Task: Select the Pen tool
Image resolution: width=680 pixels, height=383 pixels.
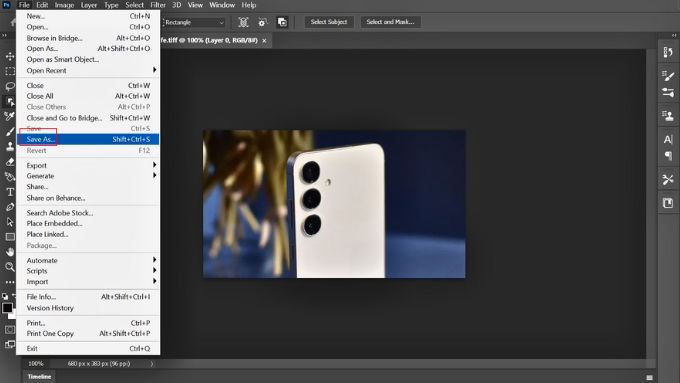Action: pos(10,207)
